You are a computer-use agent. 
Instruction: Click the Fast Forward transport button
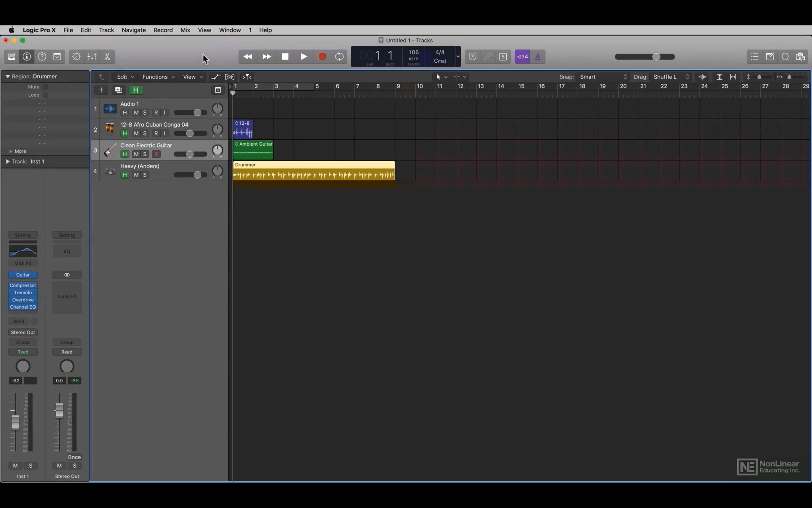click(266, 57)
